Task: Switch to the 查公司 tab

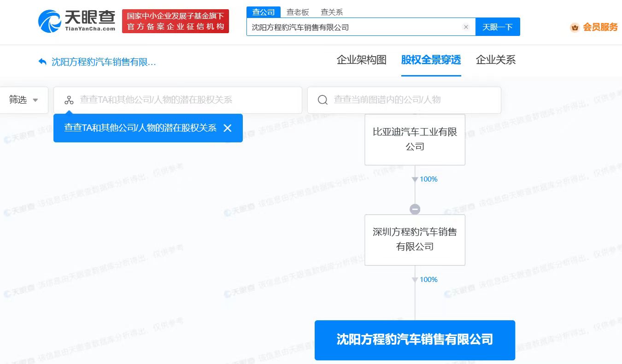Action: tap(264, 12)
